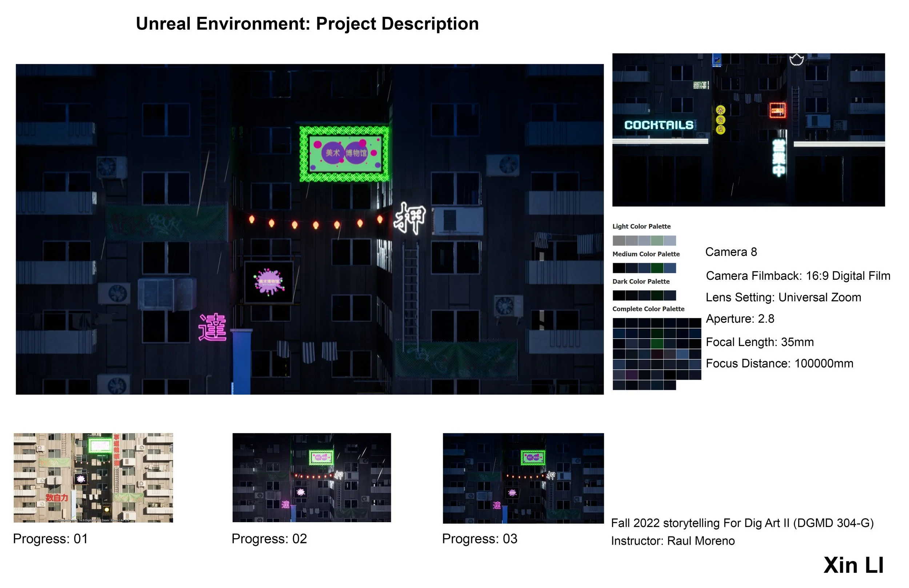The width and height of the screenshot is (909, 588).
Task: Click the Unreal Environment: Project Description title
Action: click(x=307, y=24)
